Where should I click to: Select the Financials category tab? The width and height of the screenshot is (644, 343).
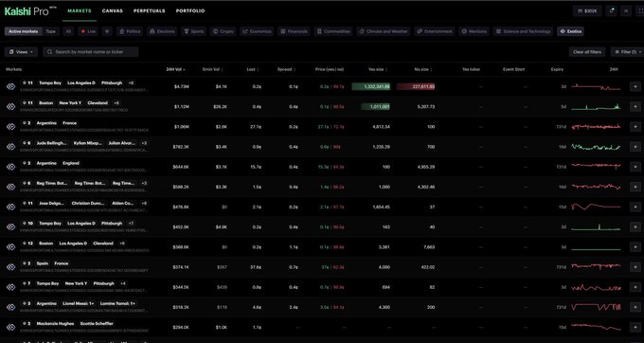click(295, 31)
